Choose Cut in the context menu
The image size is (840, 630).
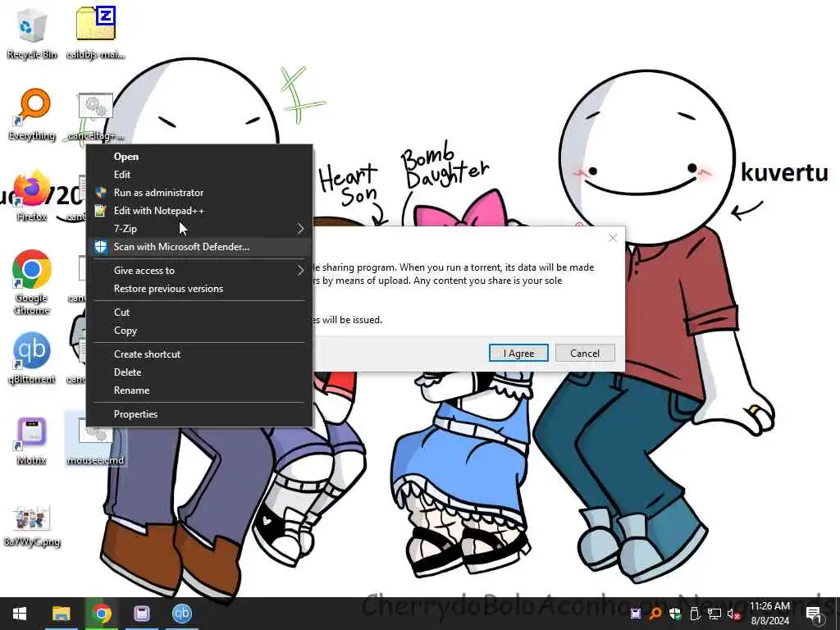click(199, 313)
